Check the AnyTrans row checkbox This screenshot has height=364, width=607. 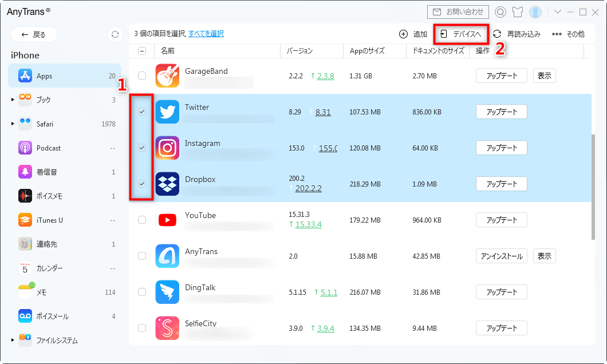(x=142, y=256)
